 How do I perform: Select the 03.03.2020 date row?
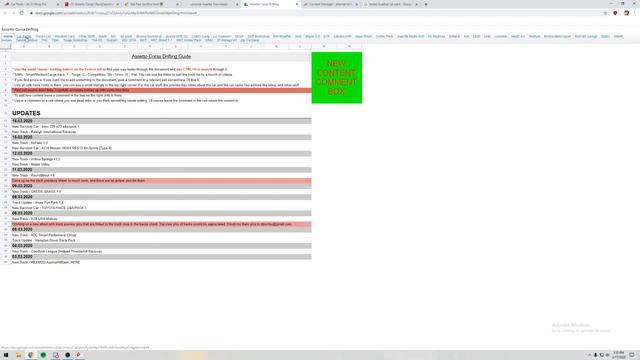161,257
